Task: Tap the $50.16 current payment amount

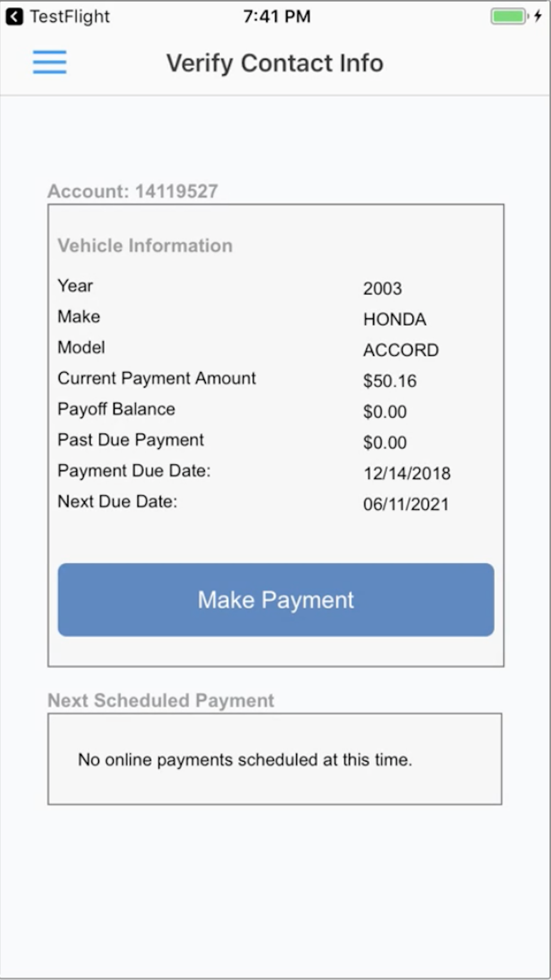Action: [x=390, y=381]
